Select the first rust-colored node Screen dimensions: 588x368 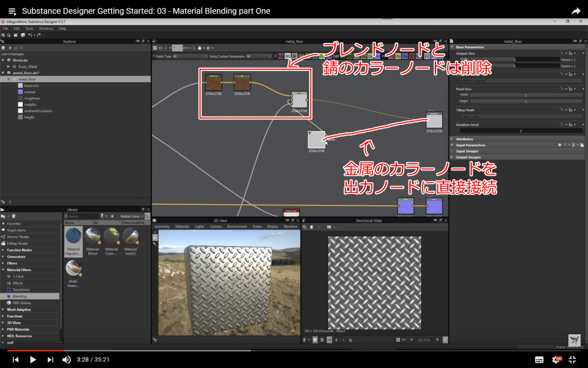pos(214,83)
